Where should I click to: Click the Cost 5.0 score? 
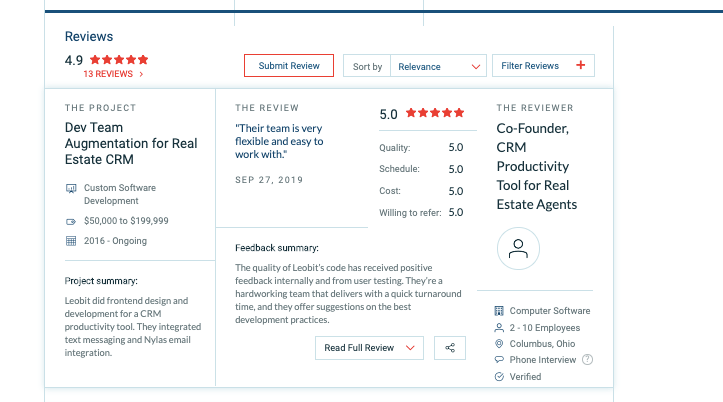456,191
